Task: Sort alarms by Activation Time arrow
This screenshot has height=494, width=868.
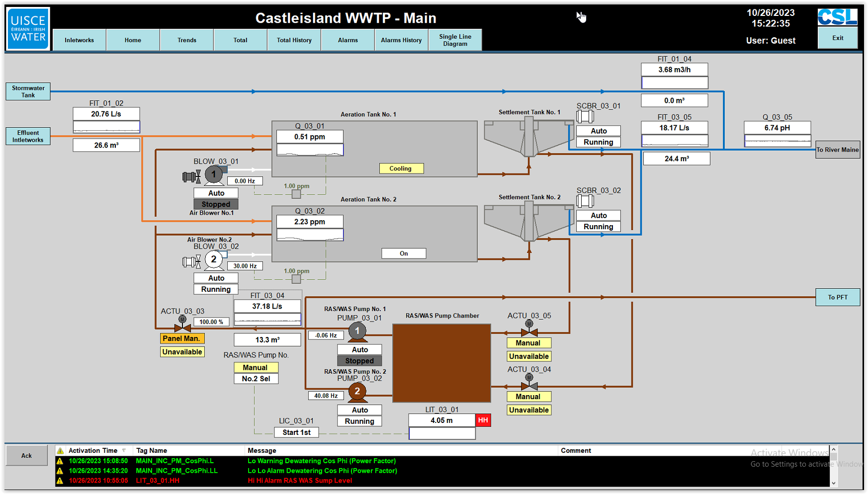Action: pyautogui.click(x=124, y=451)
